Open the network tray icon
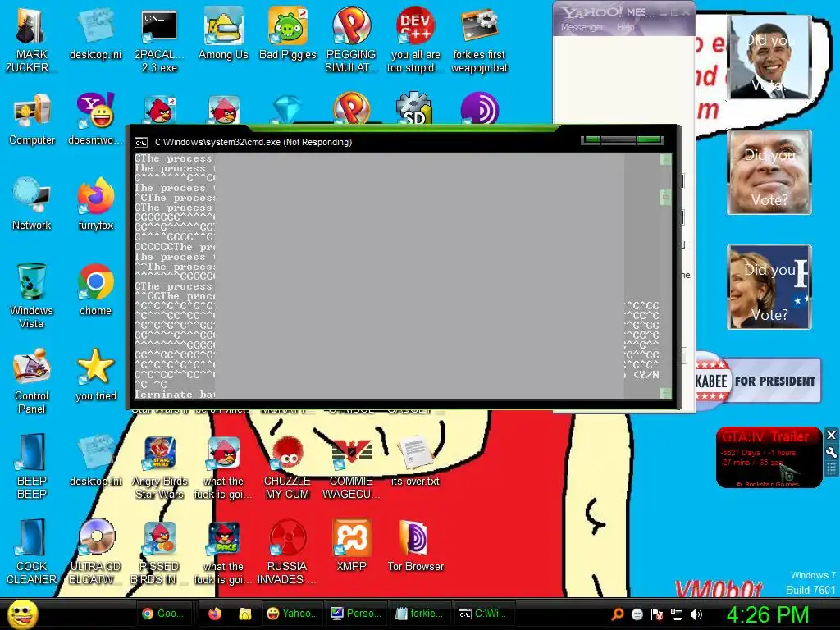Screen dimensions: 840x630 (677, 614)
